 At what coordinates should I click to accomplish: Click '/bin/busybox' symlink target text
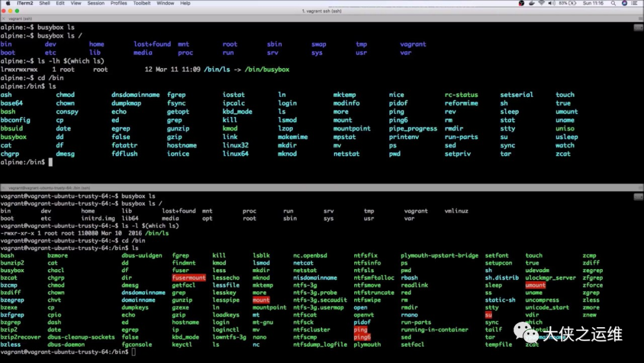coord(267,69)
